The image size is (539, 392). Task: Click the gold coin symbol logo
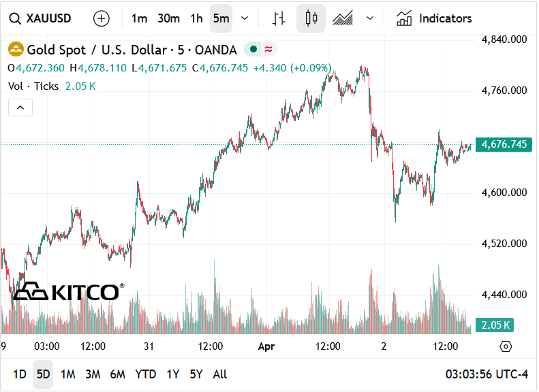tap(16, 50)
